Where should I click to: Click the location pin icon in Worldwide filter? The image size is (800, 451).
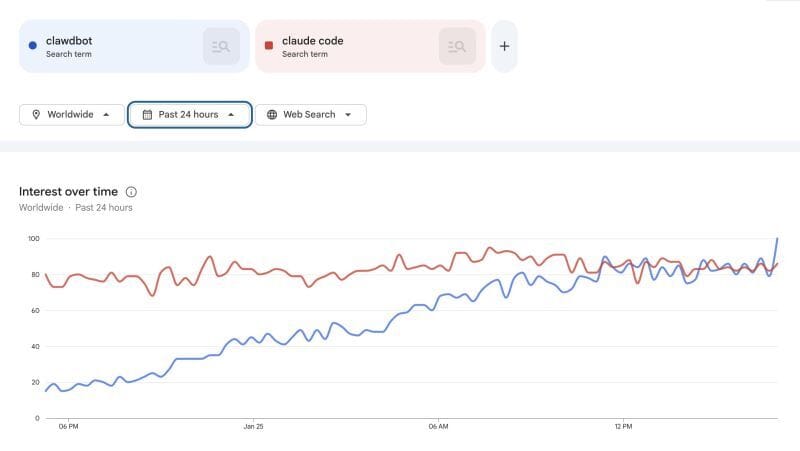(x=36, y=115)
